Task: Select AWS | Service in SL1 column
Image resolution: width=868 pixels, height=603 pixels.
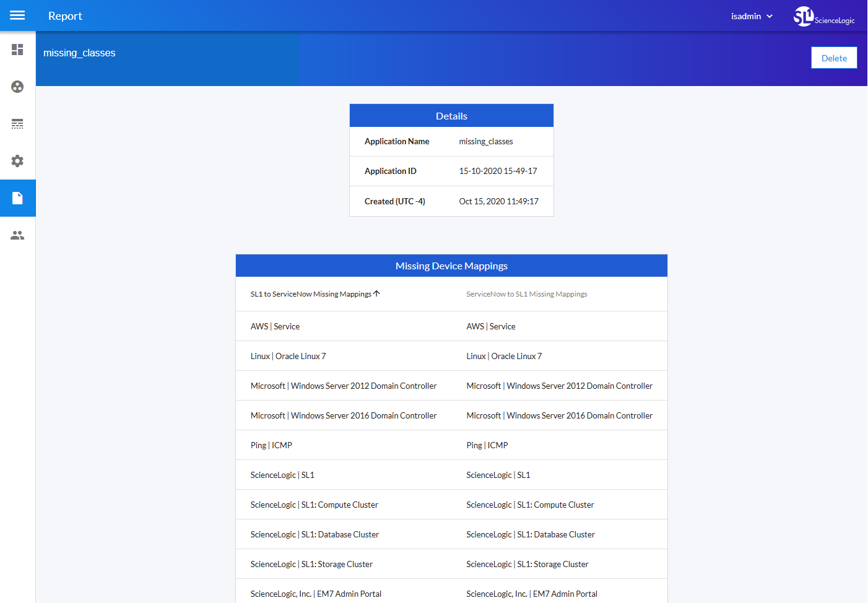Action: [275, 326]
